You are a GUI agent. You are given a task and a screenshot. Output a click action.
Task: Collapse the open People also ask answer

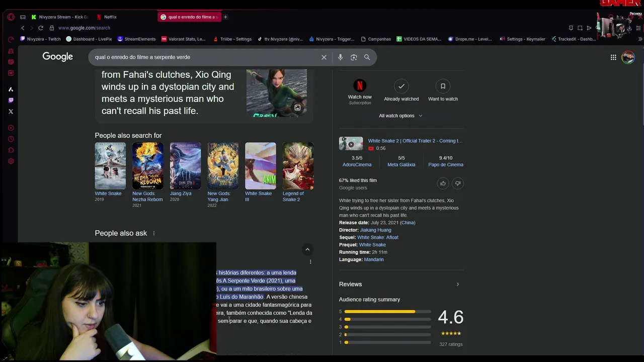[307, 249]
